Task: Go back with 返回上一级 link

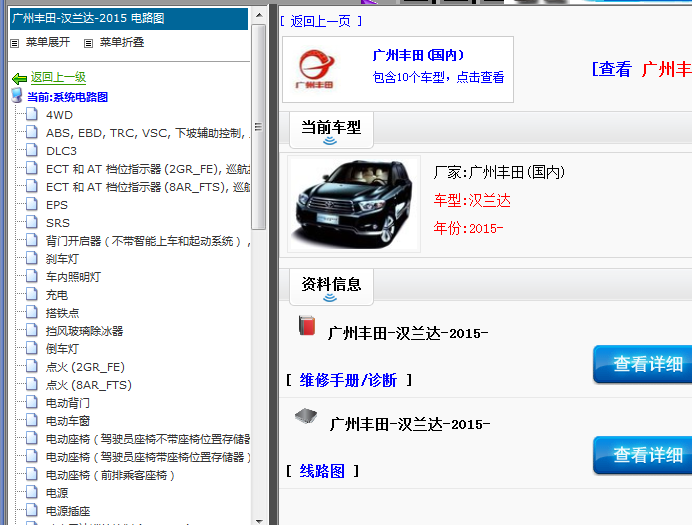Action: click(58, 78)
